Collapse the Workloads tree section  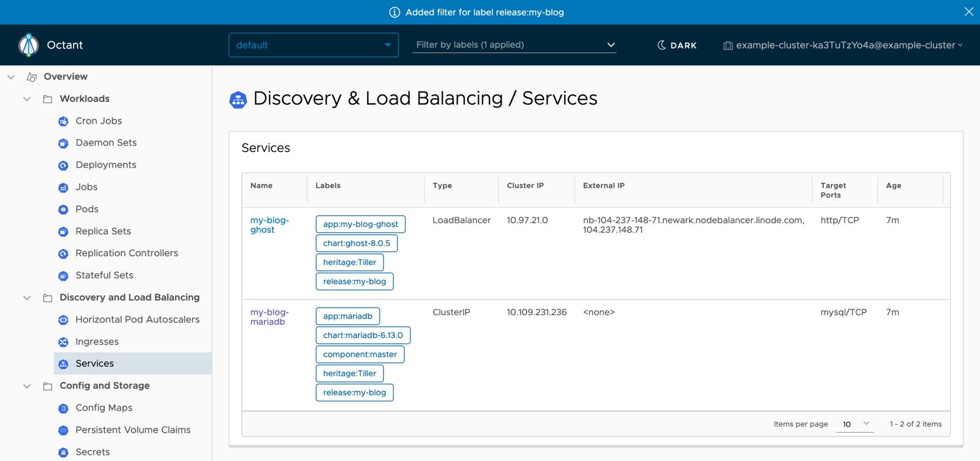click(x=27, y=99)
